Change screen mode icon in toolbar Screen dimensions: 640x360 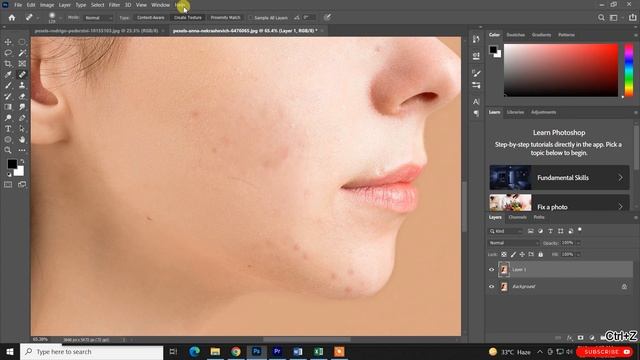[x=22, y=184]
